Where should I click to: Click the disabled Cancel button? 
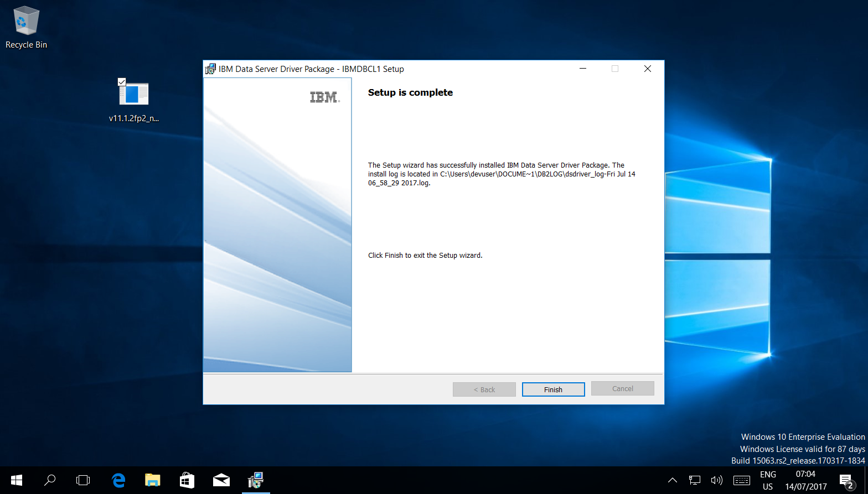click(x=622, y=388)
